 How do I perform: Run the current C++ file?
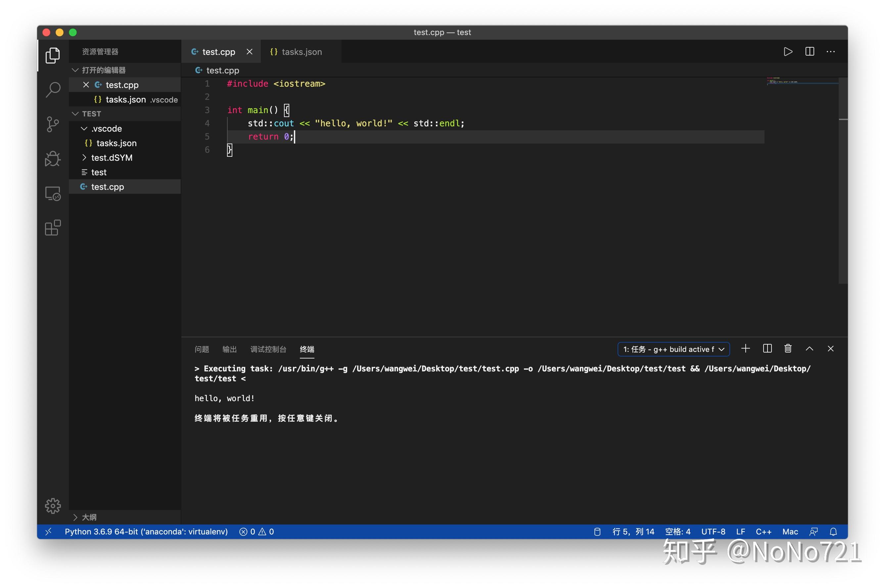[x=788, y=52]
